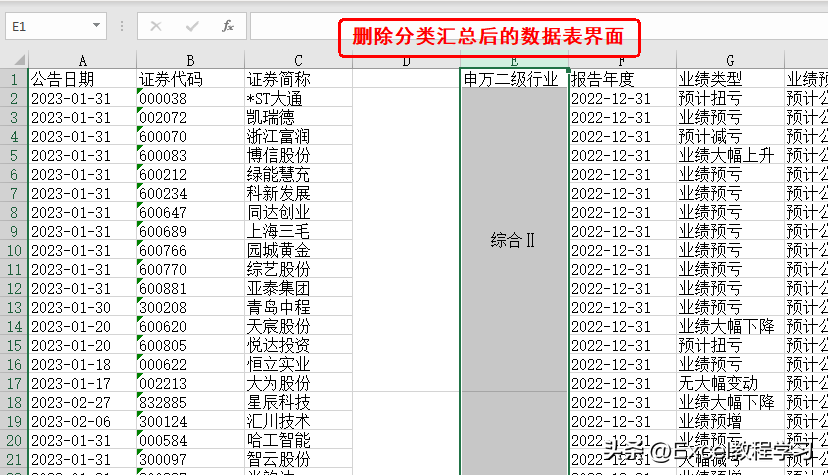Select the 公告日期 header cell
828x475 pixels.
tap(81, 79)
